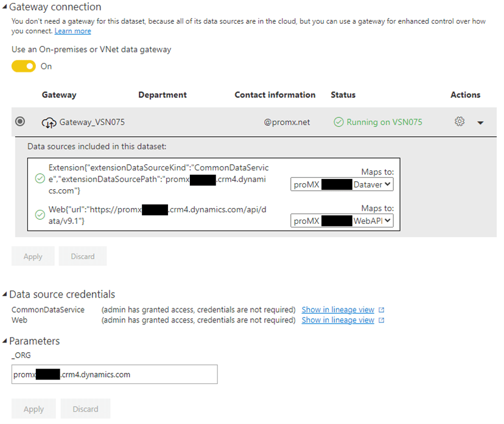Click the _ORG parameter text field
Viewport: 504px width, 424px height.
tap(114, 375)
